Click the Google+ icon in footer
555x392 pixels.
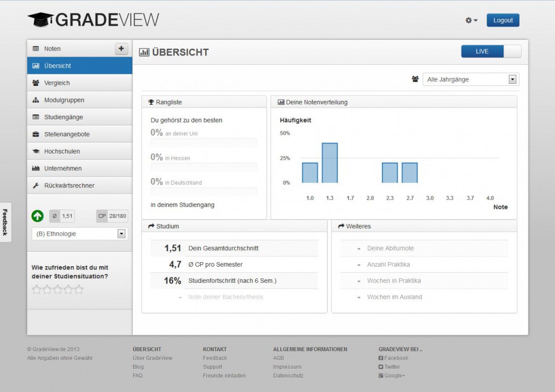pos(381,376)
